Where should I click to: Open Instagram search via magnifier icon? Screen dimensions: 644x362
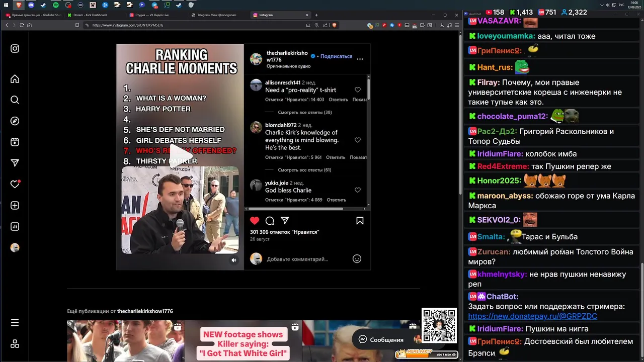tap(15, 100)
